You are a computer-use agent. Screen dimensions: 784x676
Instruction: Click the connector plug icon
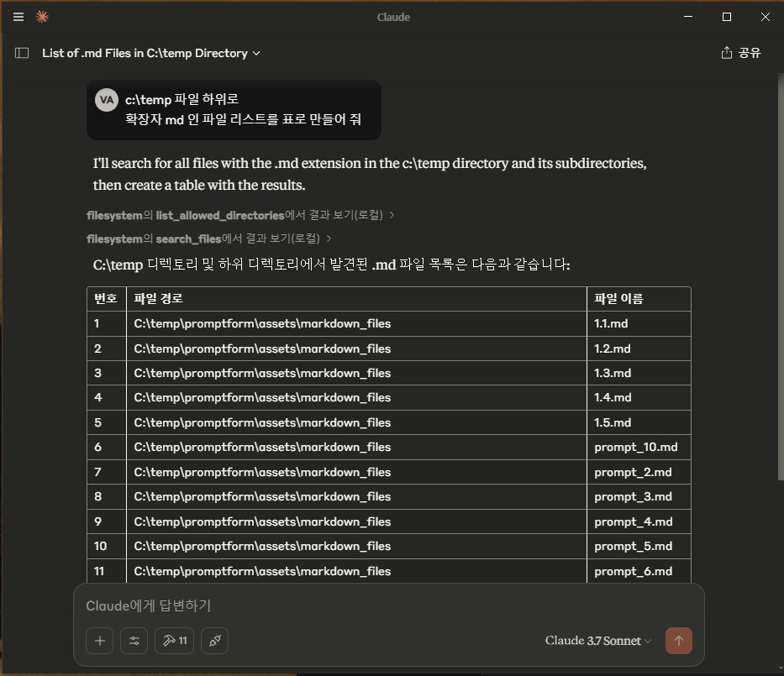(214, 641)
